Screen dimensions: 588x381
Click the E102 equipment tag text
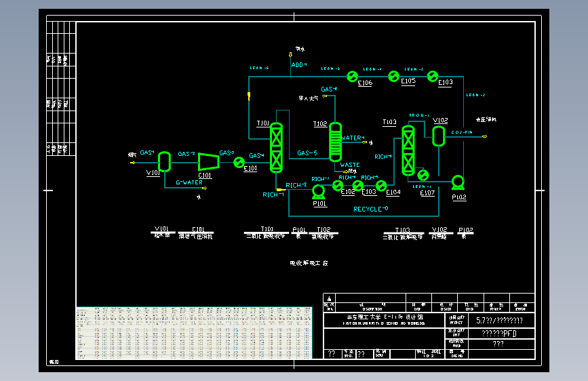pyautogui.click(x=348, y=192)
